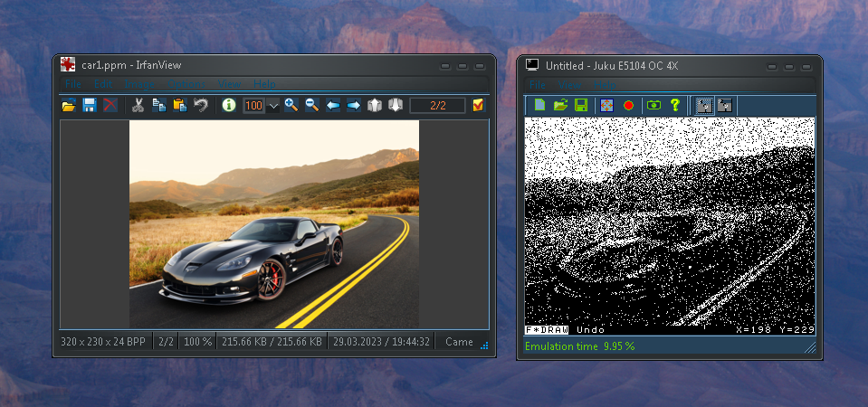Open the Image menu in IrfanView
Image resolution: width=868 pixels, height=407 pixels.
(x=138, y=84)
